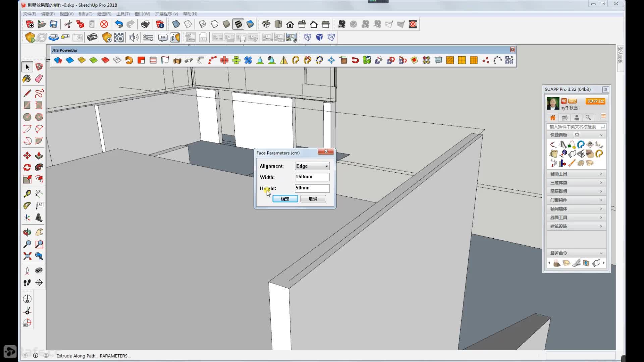Click 快捷面板 settings gear
This screenshot has width=644, height=362.
point(577,135)
